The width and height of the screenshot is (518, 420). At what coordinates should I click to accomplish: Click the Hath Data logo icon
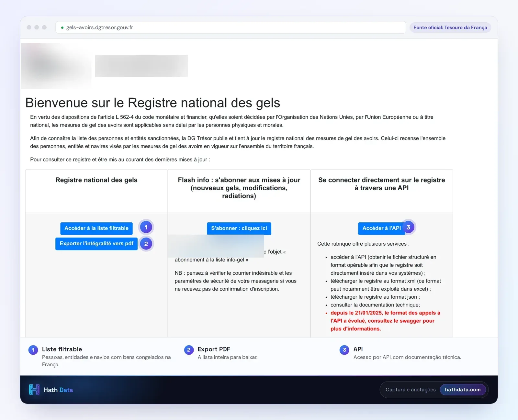[x=34, y=390]
